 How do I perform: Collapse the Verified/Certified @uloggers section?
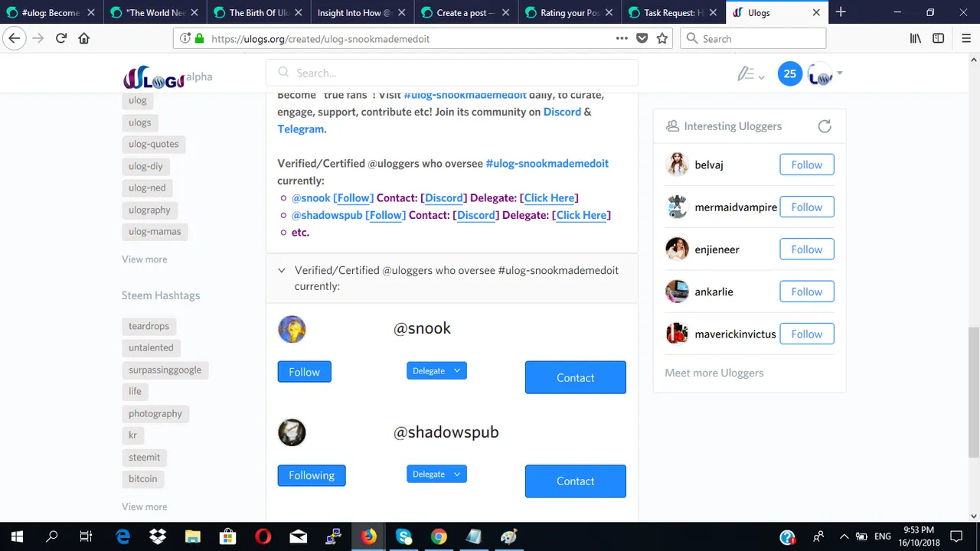point(282,270)
